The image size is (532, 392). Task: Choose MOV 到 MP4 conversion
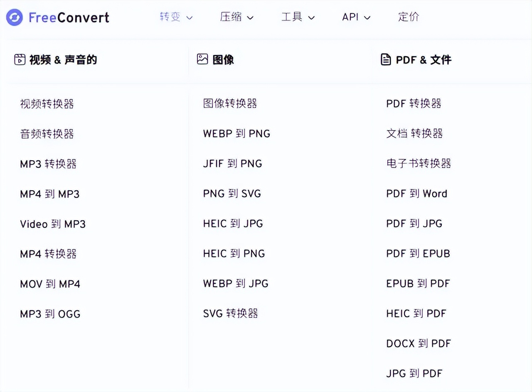pos(50,284)
